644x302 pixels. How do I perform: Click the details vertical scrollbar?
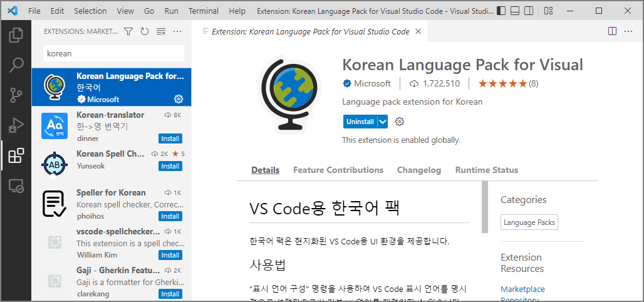pyautogui.click(x=485, y=207)
